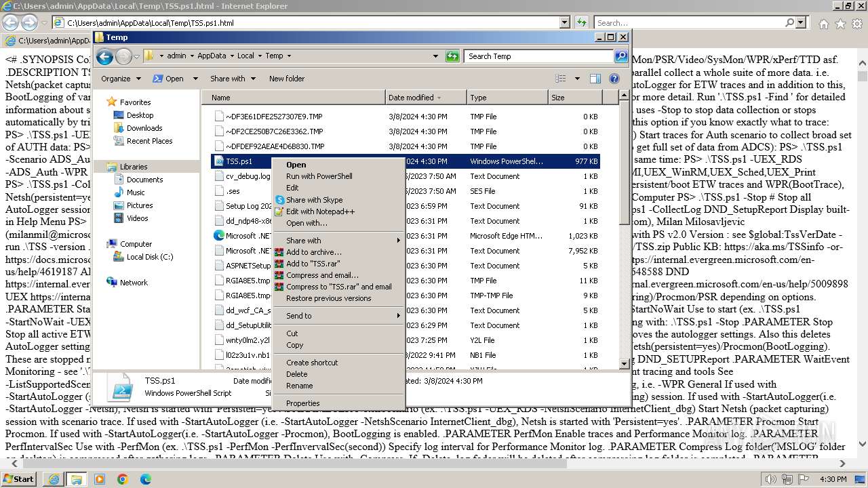The width and height of the screenshot is (868, 488).
Task: Choose Cut in context menu
Action: tap(338, 333)
